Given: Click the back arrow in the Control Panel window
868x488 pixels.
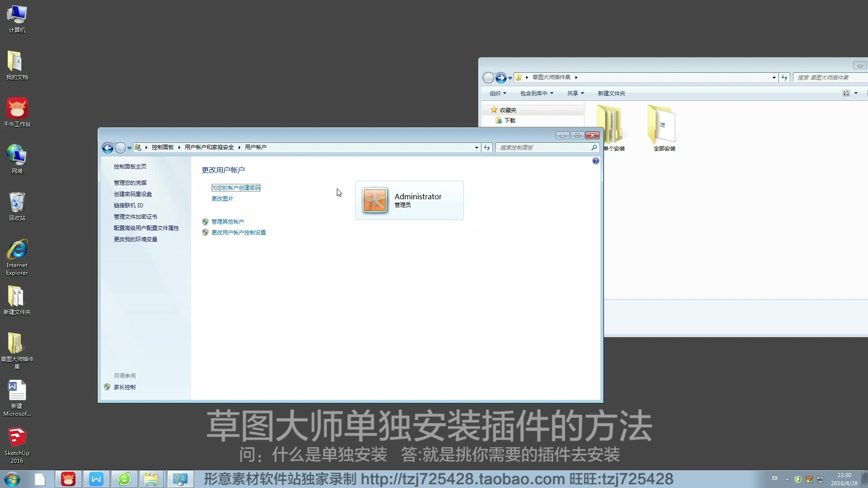Looking at the screenshot, I should point(108,147).
